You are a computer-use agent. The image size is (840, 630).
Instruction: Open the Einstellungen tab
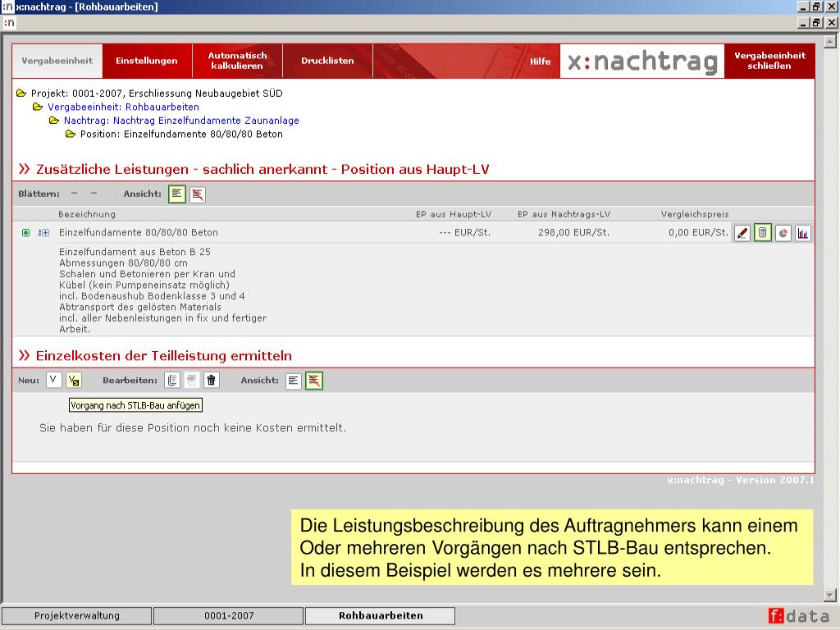(x=147, y=61)
